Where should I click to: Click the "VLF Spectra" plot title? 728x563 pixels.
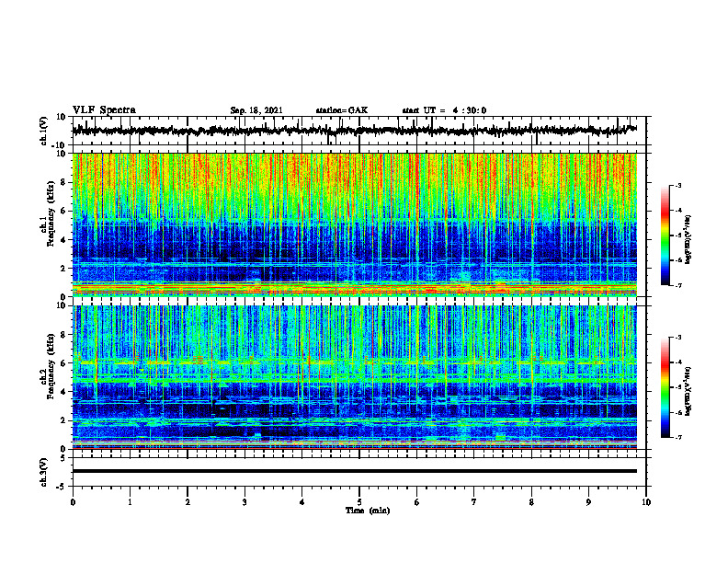[104, 110]
